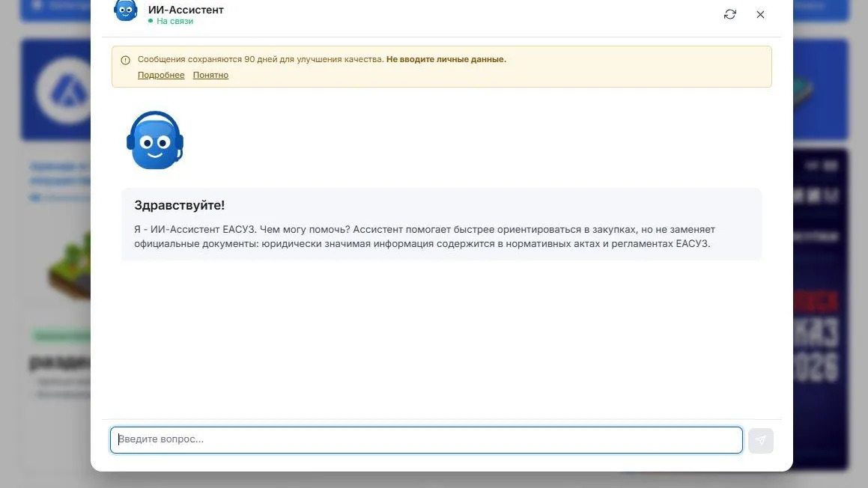Click the blurred circular logo behind dialog
The image size is (868, 488).
(x=64, y=90)
